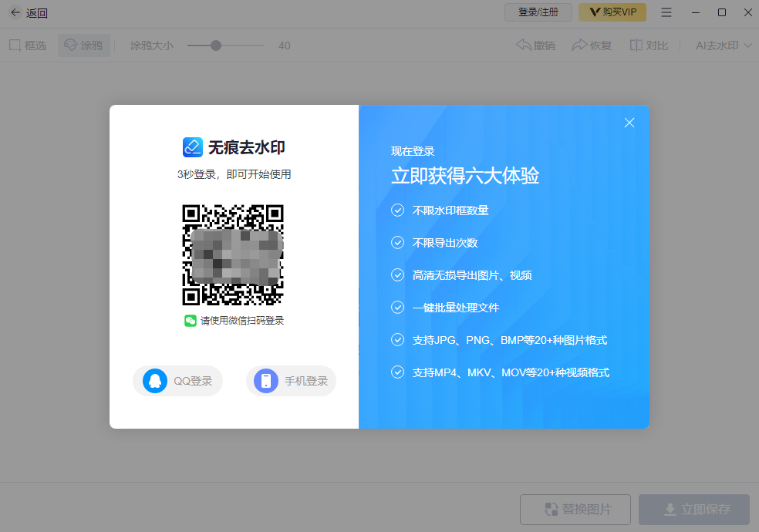This screenshot has height=532, width=759.
Task: Switch to QQ登录 login option
Action: 177,380
